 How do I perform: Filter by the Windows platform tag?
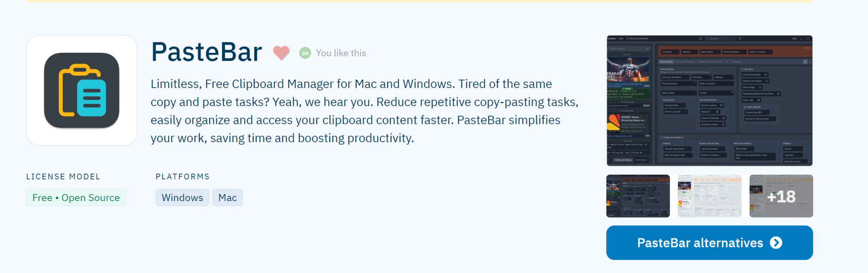tap(182, 198)
